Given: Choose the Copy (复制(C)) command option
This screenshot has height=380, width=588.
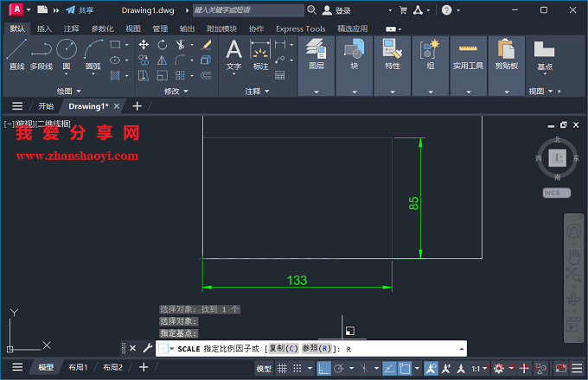Looking at the screenshot, I should [x=284, y=349].
